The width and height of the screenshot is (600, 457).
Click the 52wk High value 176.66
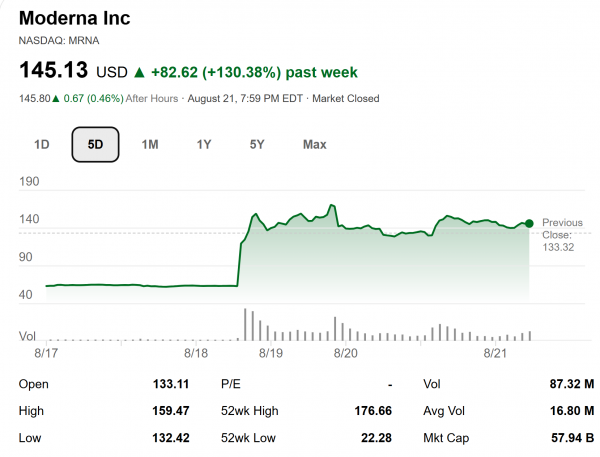[x=373, y=411]
